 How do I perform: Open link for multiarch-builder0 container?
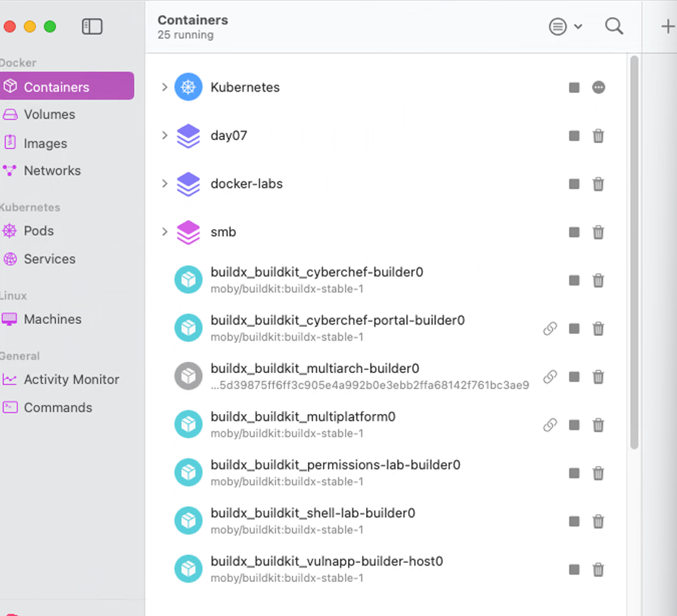[550, 377]
